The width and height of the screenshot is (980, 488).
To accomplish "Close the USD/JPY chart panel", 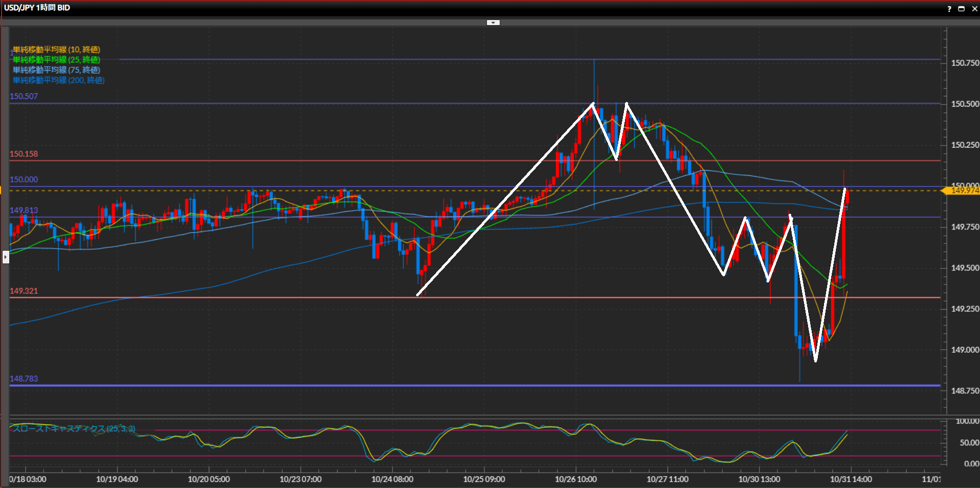I will click(974, 9).
